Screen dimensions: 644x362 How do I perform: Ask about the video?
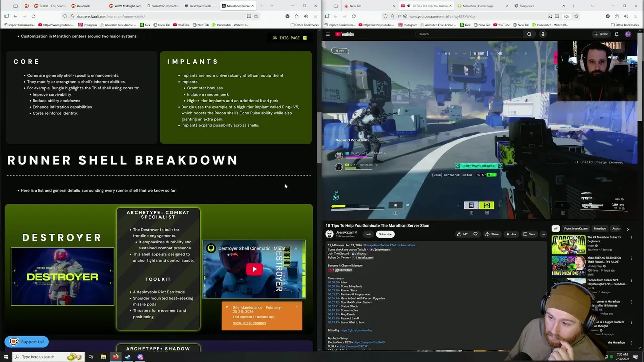(x=511, y=234)
